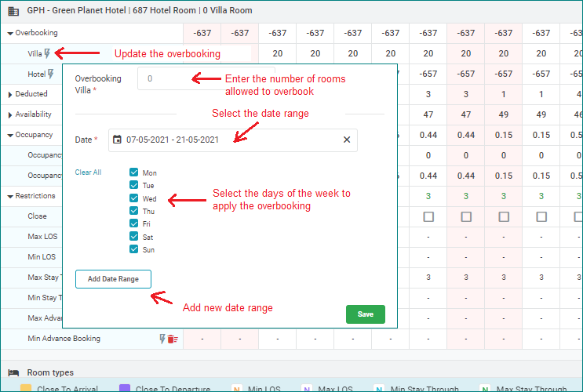Expand the Availability row
Screen dimensions: 583x392
(x=10, y=114)
